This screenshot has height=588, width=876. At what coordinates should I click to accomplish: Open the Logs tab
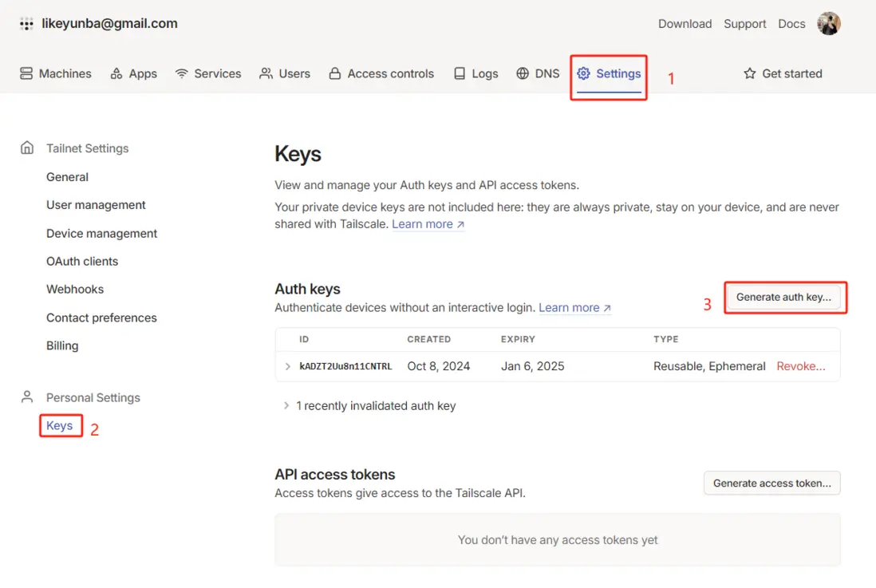point(475,73)
